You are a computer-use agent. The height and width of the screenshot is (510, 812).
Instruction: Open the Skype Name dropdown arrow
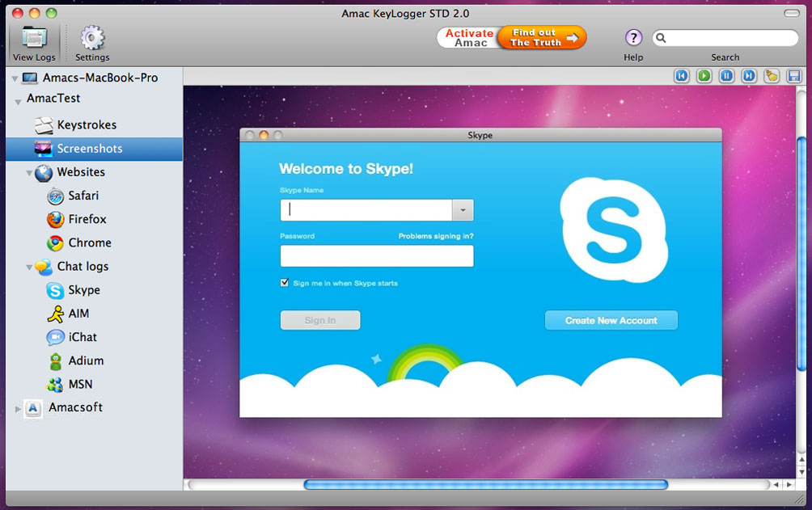[463, 210]
